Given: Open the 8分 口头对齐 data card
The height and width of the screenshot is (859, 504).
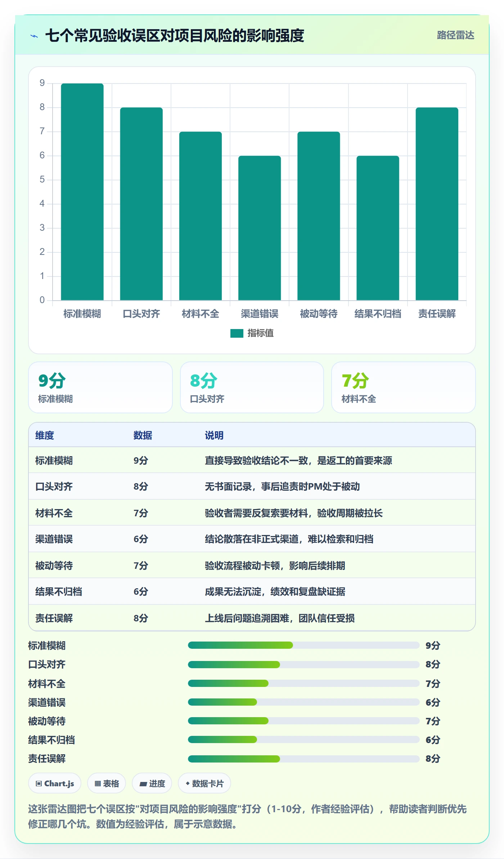Looking at the screenshot, I should [252, 387].
